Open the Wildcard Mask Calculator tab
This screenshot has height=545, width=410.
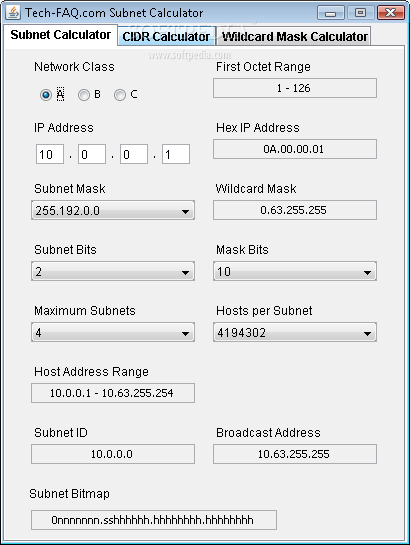(294, 36)
